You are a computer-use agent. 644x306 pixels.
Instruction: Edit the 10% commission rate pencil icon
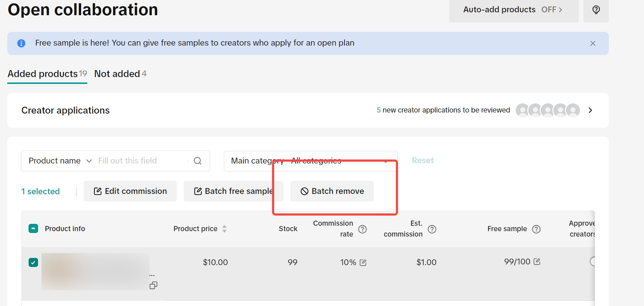point(363,263)
